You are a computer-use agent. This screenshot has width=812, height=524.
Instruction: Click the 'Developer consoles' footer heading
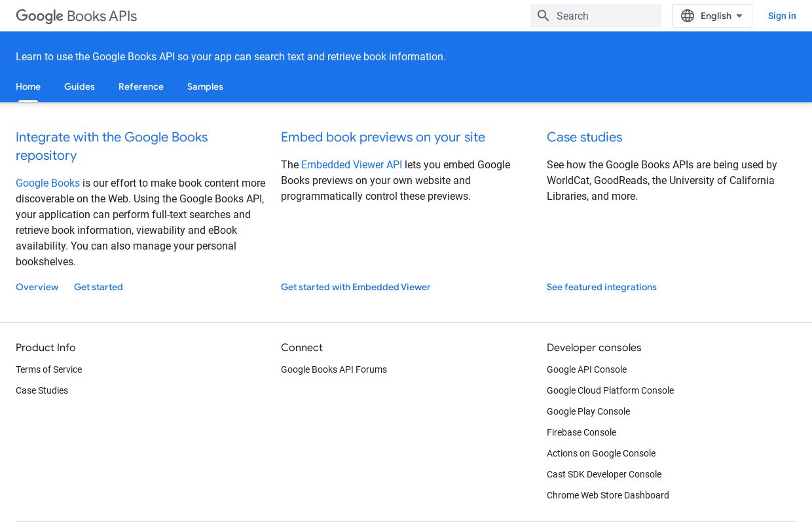click(x=594, y=348)
